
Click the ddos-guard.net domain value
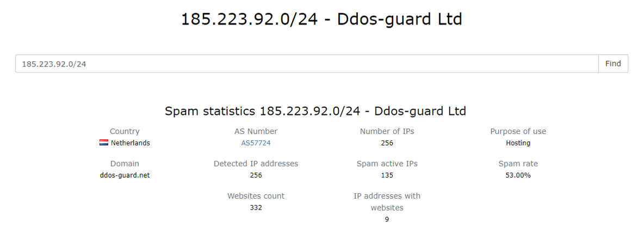125,175
